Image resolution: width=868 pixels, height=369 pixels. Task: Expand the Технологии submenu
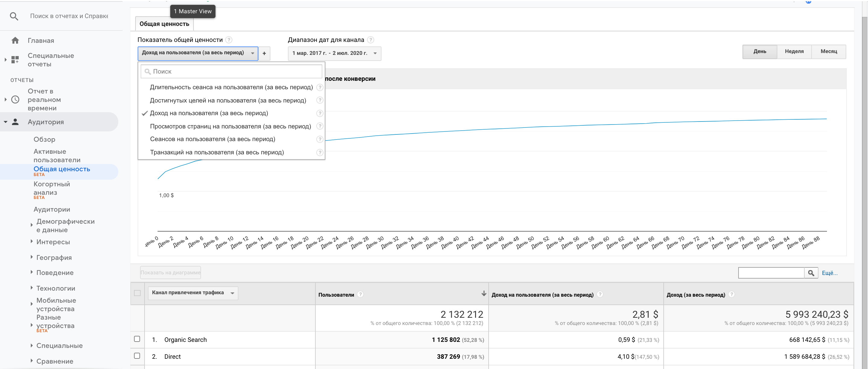point(32,288)
